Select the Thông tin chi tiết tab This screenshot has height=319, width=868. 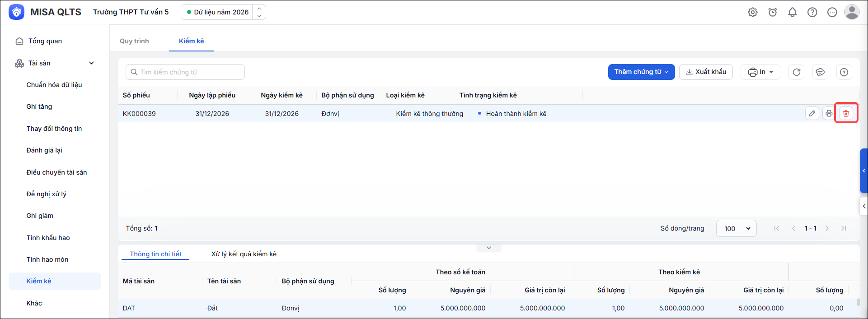point(155,254)
